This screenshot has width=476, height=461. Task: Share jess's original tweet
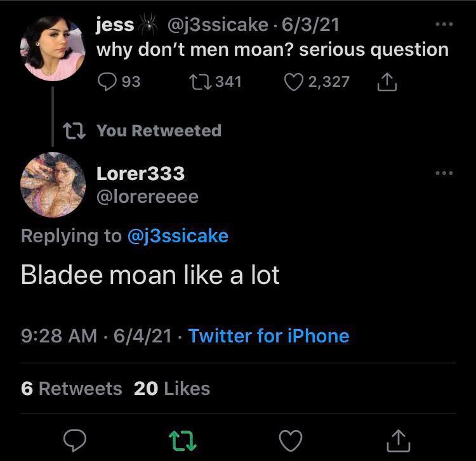point(388,81)
